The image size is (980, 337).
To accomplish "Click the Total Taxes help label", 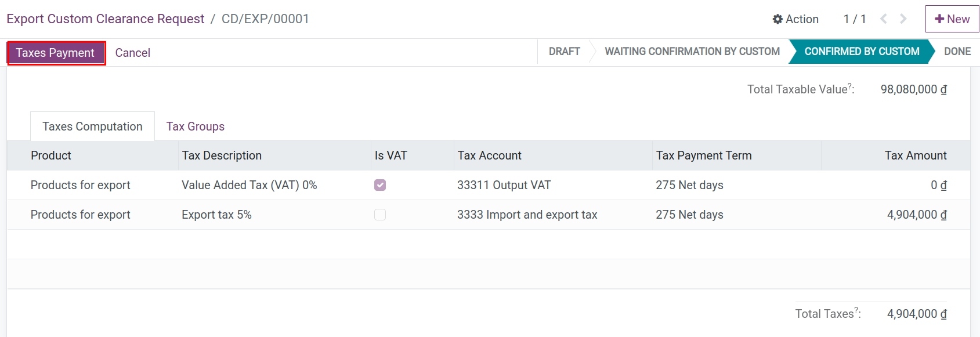I will 828,314.
